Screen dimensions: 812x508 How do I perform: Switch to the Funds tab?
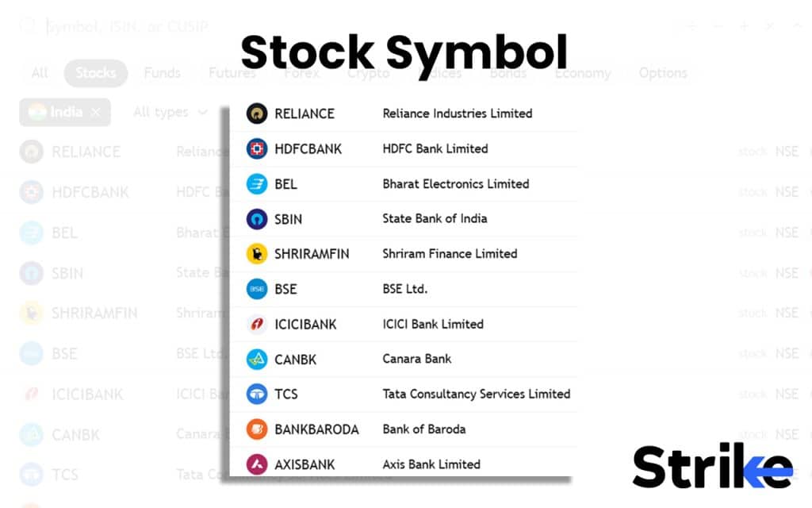click(161, 73)
